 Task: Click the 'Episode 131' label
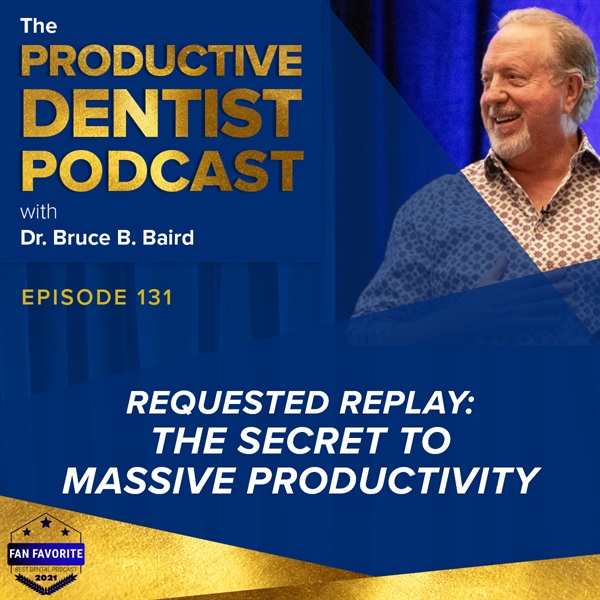click(x=97, y=297)
